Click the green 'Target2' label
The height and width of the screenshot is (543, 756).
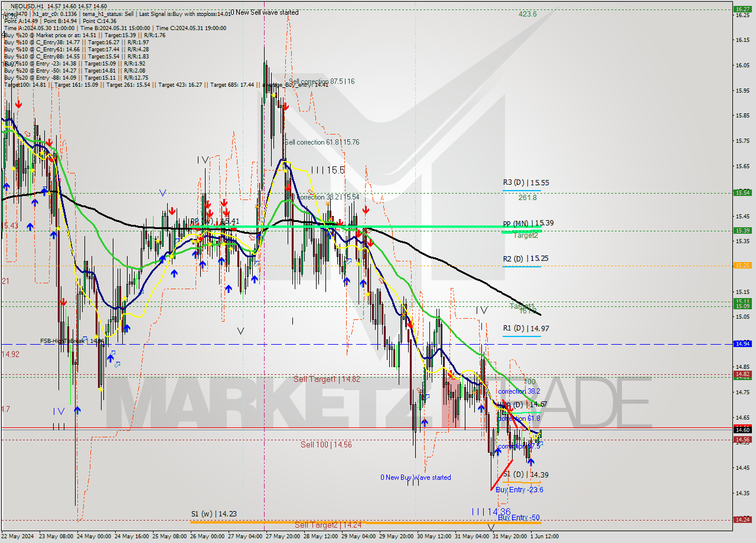tap(525, 235)
